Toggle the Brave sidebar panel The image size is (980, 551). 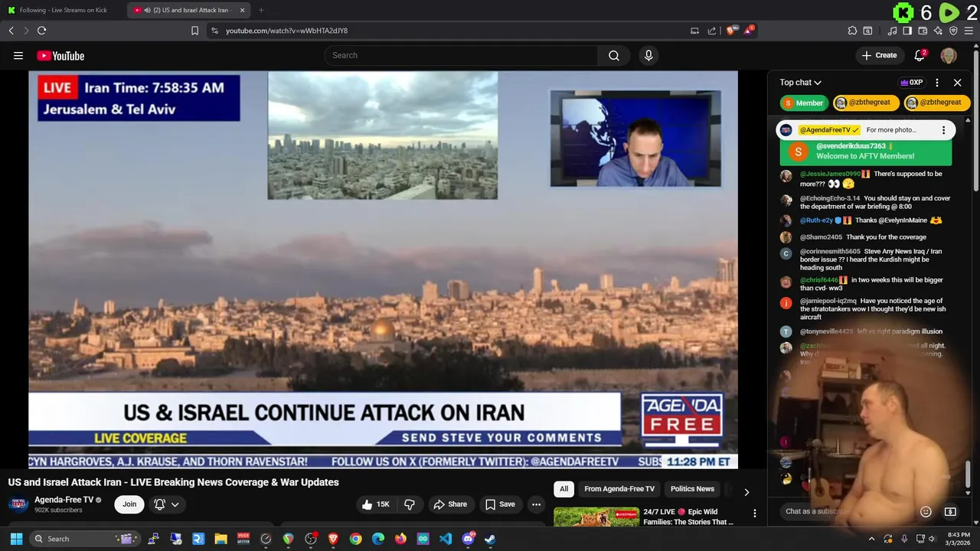(x=907, y=31)
